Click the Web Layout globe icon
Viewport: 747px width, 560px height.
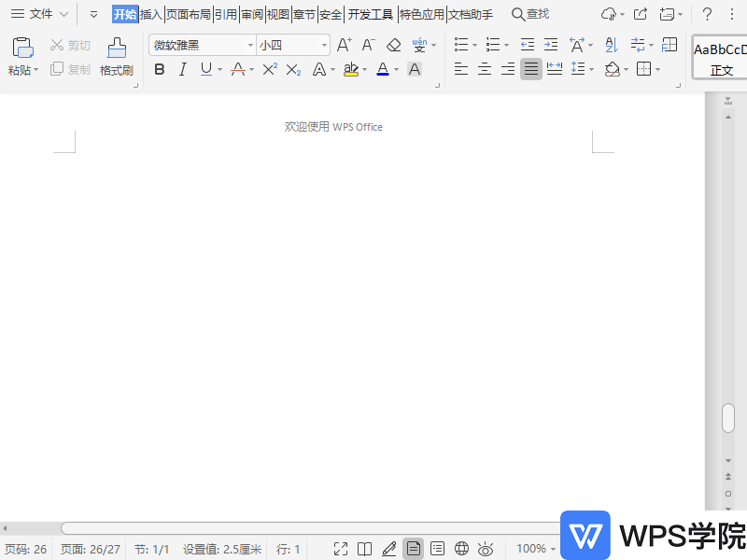[x=460, y=549]
